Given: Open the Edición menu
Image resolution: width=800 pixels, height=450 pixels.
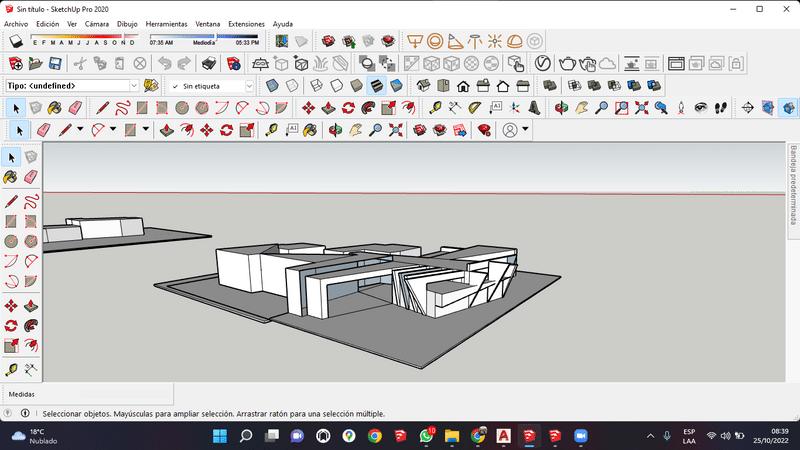Looking at the screenshot, I should pos(47,24).
